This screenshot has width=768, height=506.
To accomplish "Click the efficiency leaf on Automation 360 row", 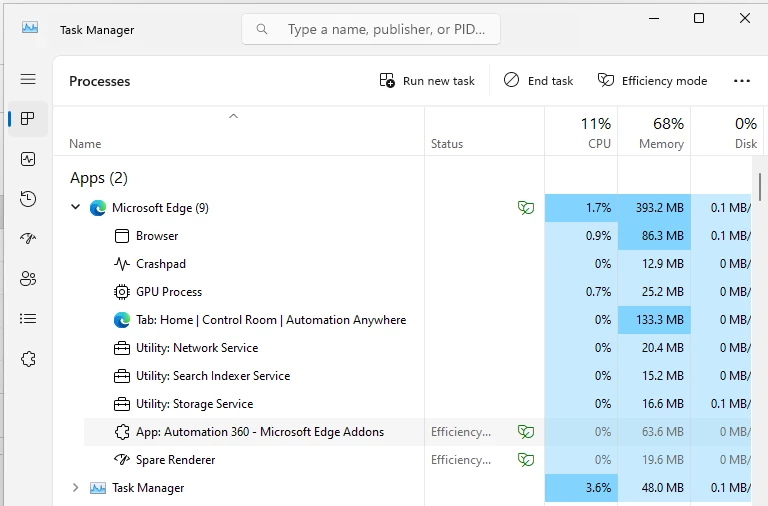I will click(x=526, y=432).
